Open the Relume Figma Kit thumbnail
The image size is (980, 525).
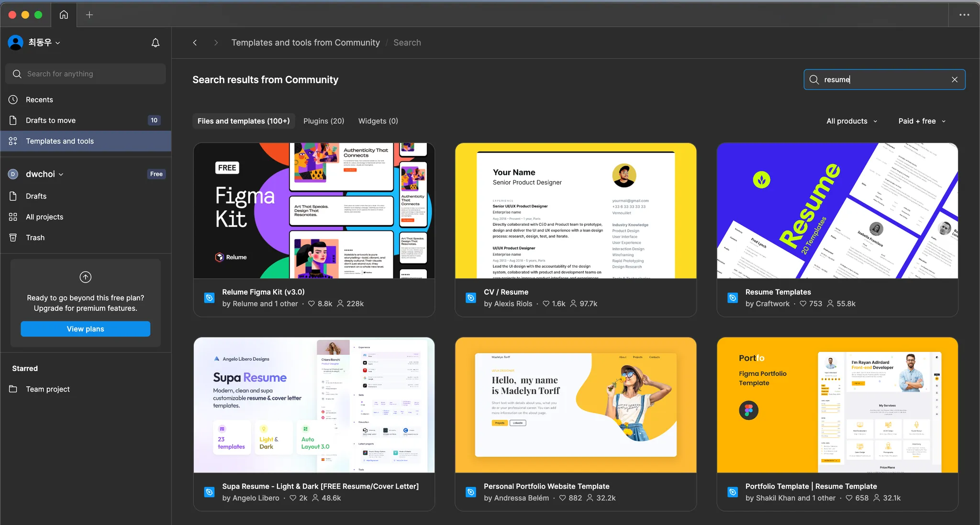313,210
